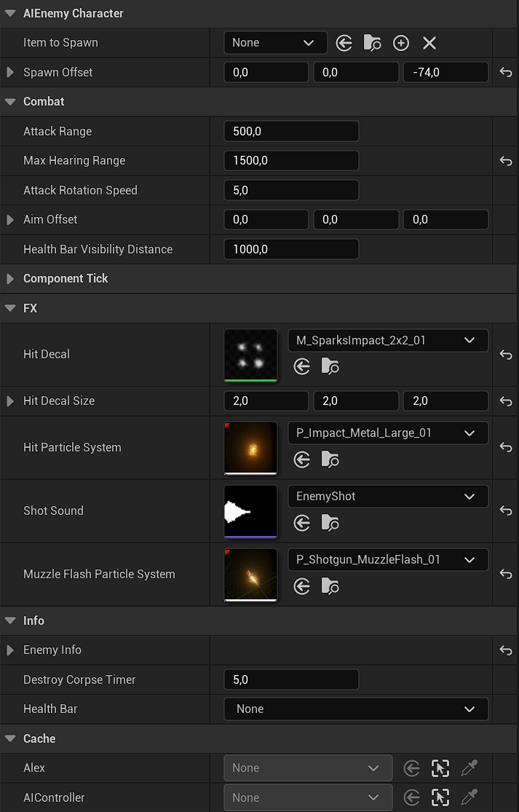Screen dimensions: 519x812
Task: Edit the Attack Rotation Speed field
Action: (x=291, y=191)
